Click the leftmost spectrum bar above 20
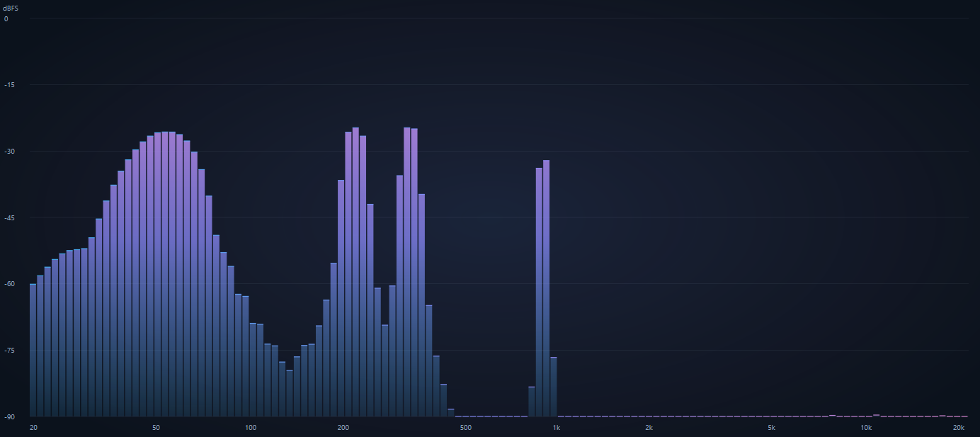 [33, 350]
